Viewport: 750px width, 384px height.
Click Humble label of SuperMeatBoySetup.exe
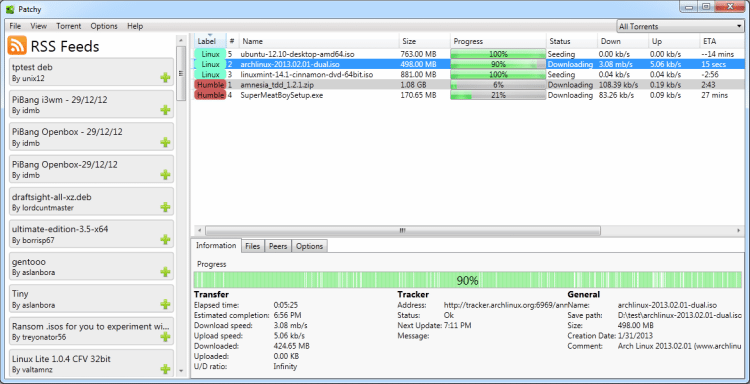210,95
